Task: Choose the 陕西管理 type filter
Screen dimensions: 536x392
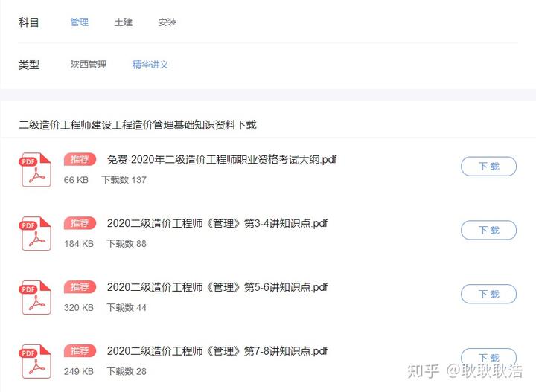Action: [x=89, y=65]
